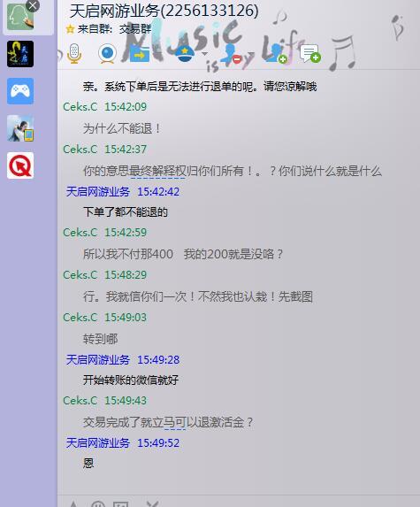Close the first chat tab with the X
Image resolution: width=420 pixels, height=507 pixels.
point(33,5)
